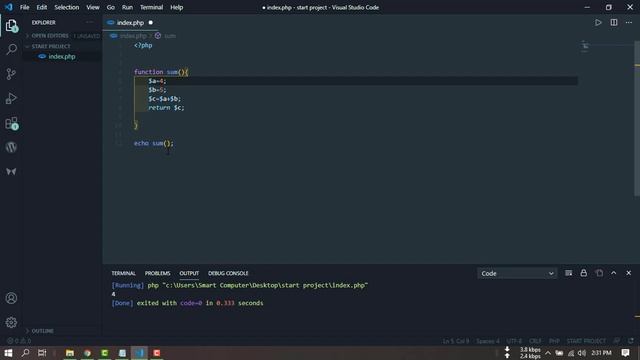Screen dimensions: 640x360
Task: Open the Output channel dropdown showing Code
Action: click(x=517, y=273)
